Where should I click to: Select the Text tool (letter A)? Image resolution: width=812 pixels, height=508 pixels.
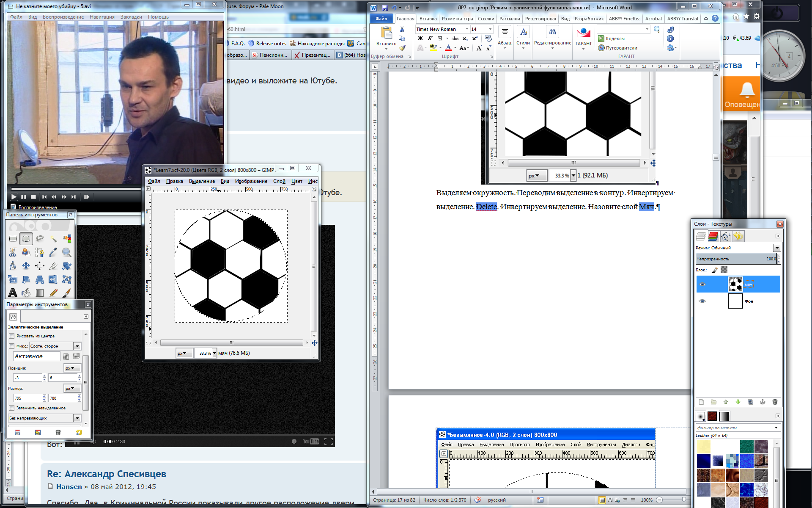pyautogui.click(x=13, y=293)
